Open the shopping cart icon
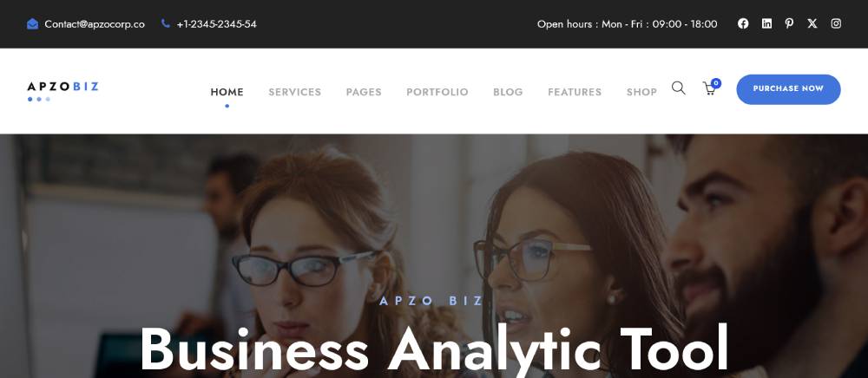Screen dimensions: 868x378 coord(711,88)
